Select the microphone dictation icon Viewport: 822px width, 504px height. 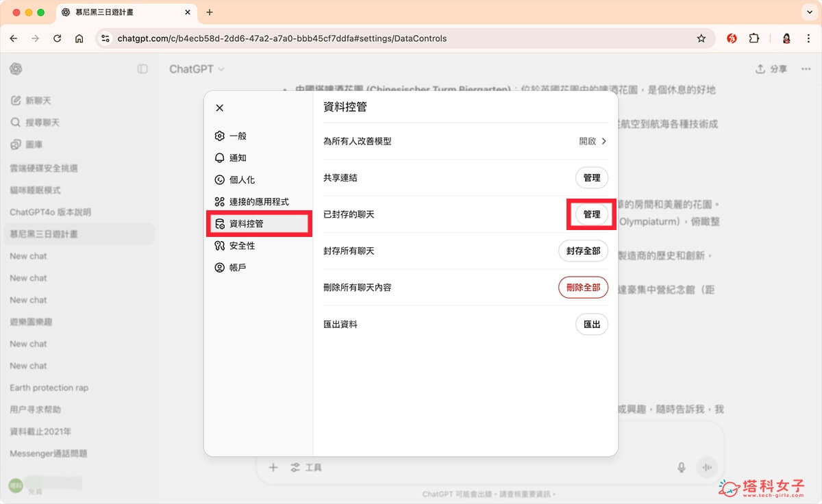coord(681,467)
